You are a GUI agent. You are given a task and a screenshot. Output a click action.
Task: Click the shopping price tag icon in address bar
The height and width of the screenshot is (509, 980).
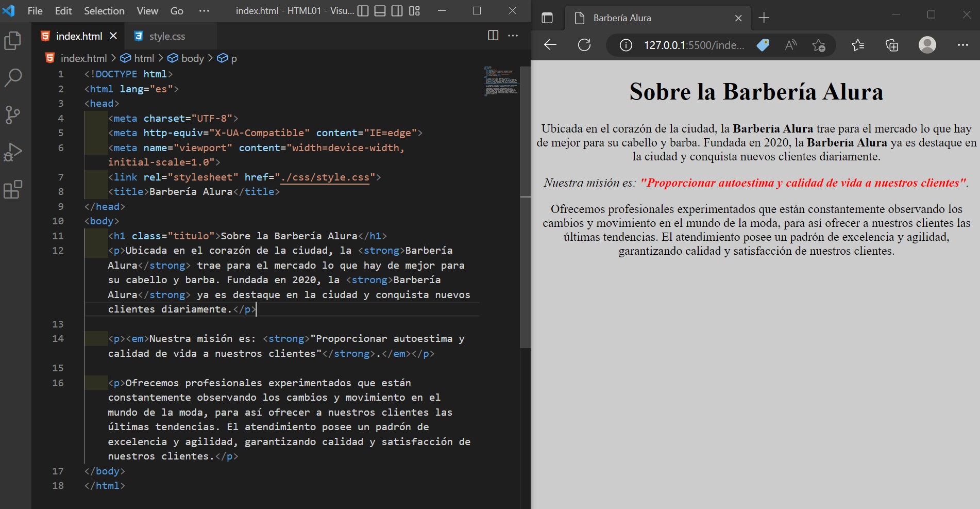[763, 45]
